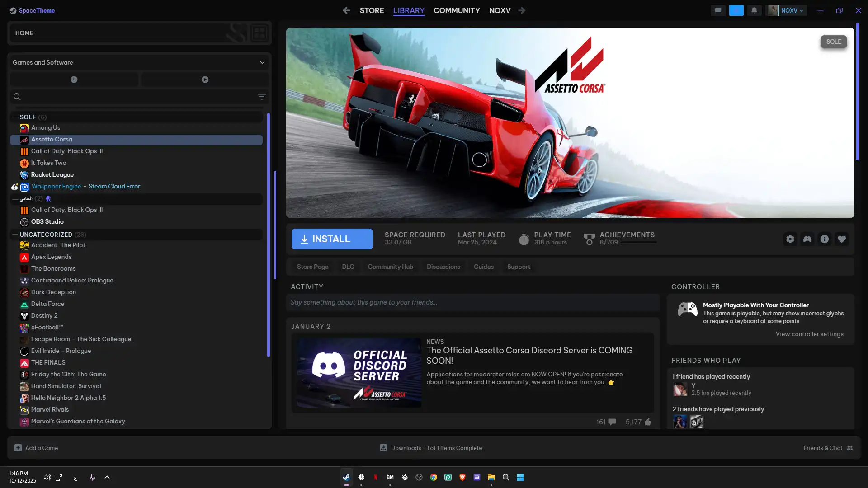Switch to grid collections view icon
Viewport: 868px width, 488px height.
click(x=259, y=33)
